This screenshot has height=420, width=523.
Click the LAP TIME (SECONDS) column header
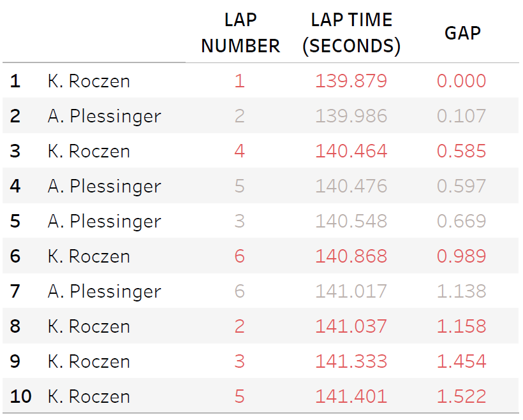click(351, 33)
